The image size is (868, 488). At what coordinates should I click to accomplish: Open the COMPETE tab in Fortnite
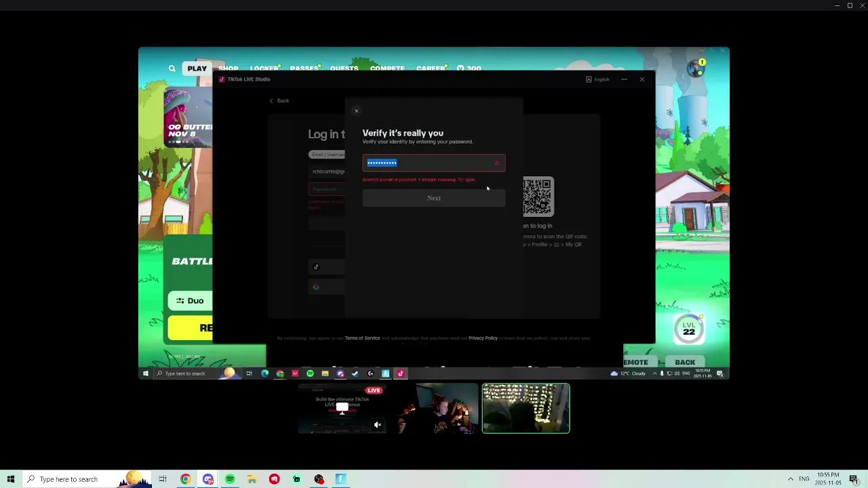tap(387, 68)
